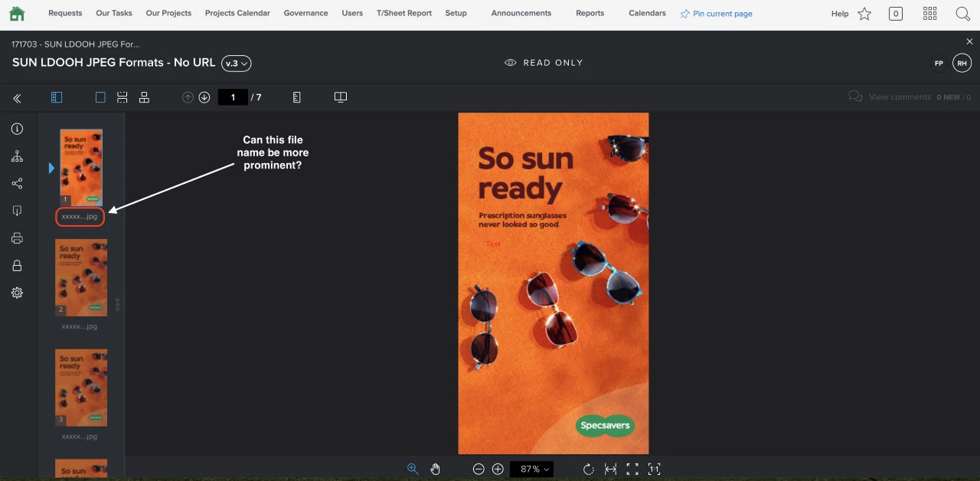Open the Calendars menu

[647, 13]
